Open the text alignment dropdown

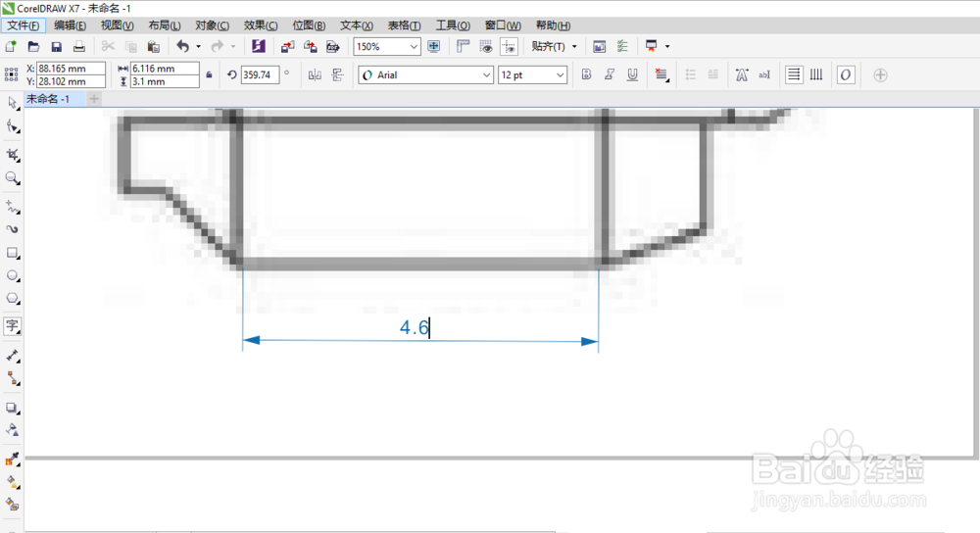(x=661, y=75)
